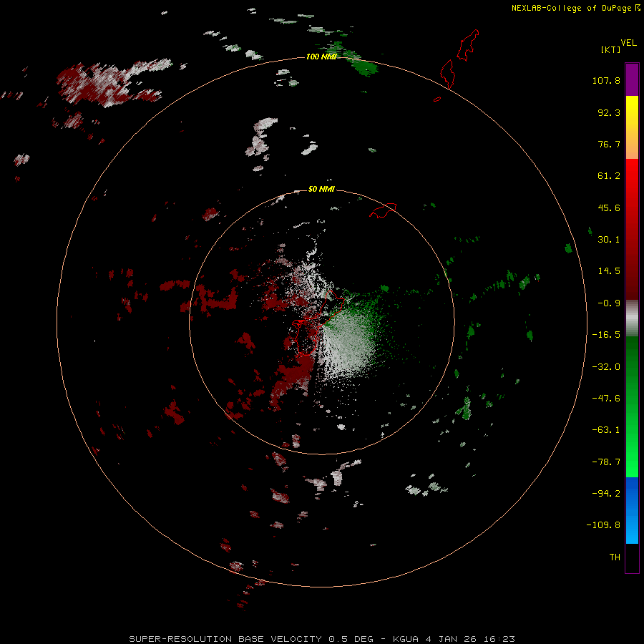Click the TH legend label
This screenshot has height=644, width=644.
coord(615,557)
